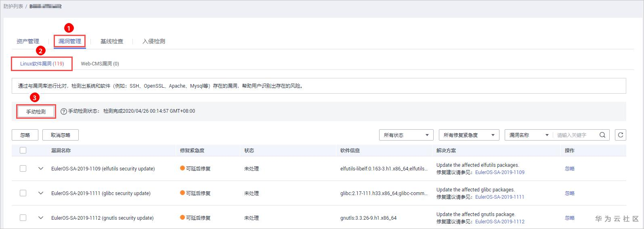Image resolution: width=644 pixels, height=229 pixels.
Task: Click the help icon beside 手动检测状态
Action: click(x=64, y=111)
